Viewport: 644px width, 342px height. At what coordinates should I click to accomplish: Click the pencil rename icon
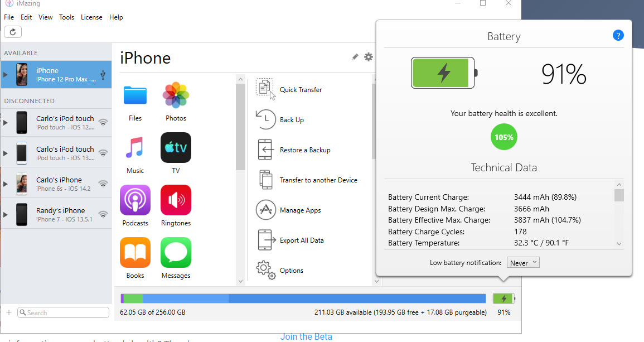[x=355, y=57]
